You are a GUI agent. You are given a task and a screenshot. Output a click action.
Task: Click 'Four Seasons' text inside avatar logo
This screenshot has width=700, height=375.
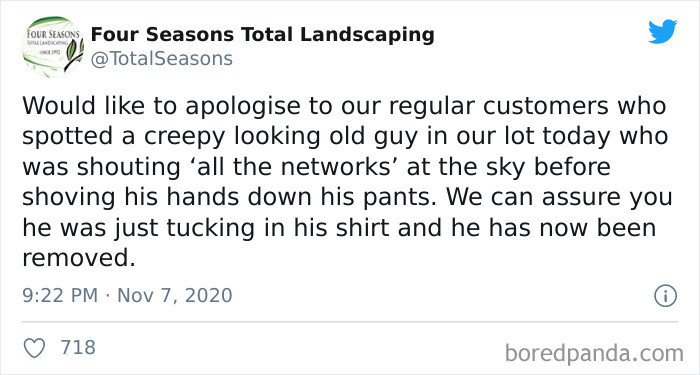click(53, 34)
